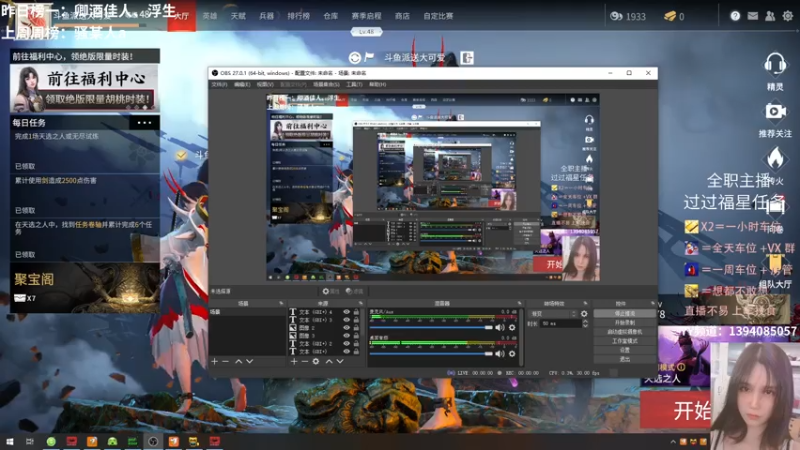Click the transition duration 50 ms field
This screenshot has width=800, height=450.
pos(560,323)
